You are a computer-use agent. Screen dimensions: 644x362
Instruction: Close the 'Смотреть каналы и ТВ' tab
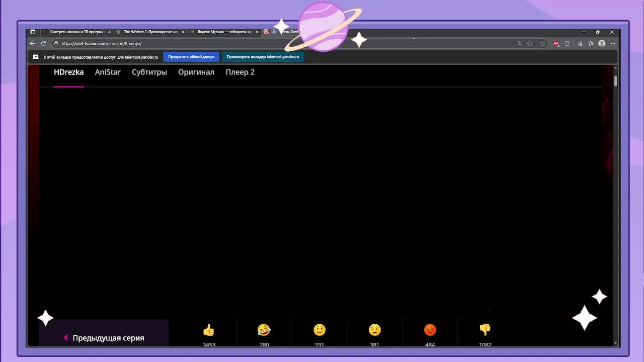tap(109, 32)
